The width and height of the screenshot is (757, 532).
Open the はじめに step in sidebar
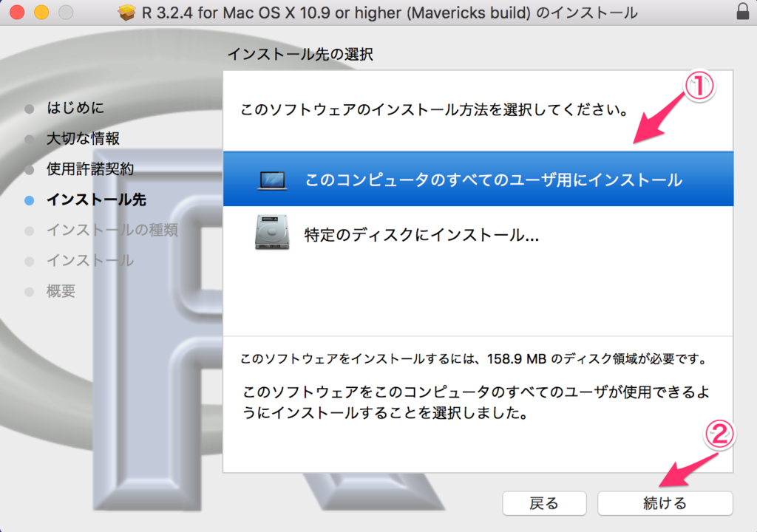click(75, 108)
